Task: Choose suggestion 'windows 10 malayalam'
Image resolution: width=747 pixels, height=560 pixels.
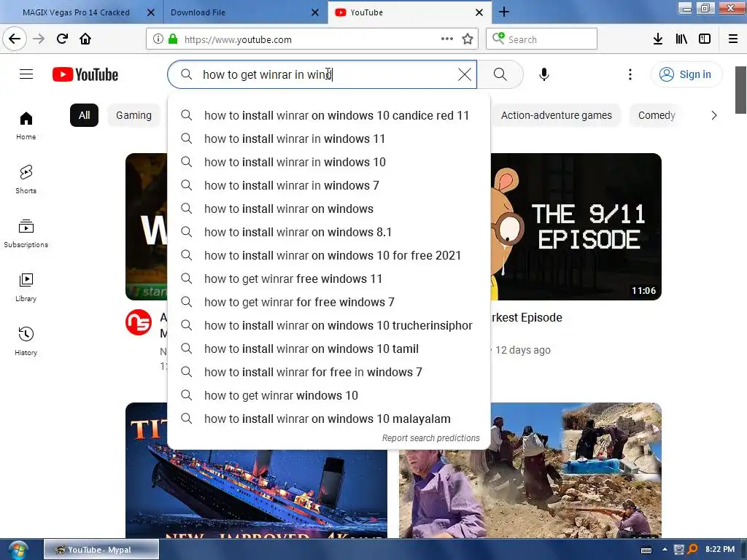Action: click(329, 419)
